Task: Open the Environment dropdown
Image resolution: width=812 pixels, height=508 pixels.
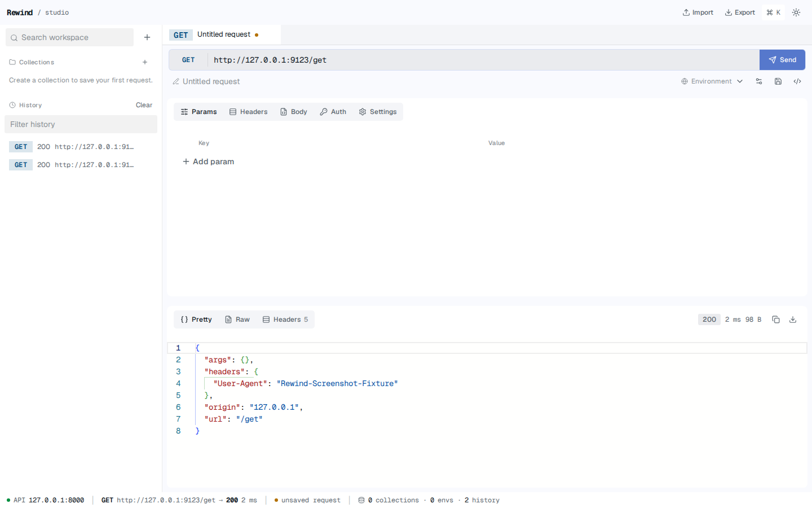Action: [x=712, y=81]
